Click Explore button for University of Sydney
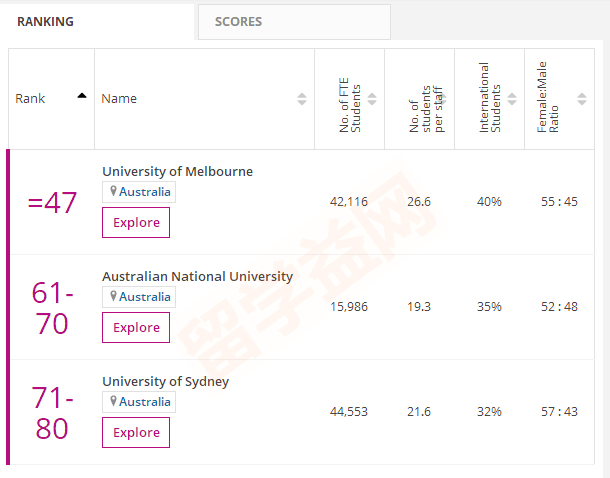 pyautogui.click(x=136, y=432)
